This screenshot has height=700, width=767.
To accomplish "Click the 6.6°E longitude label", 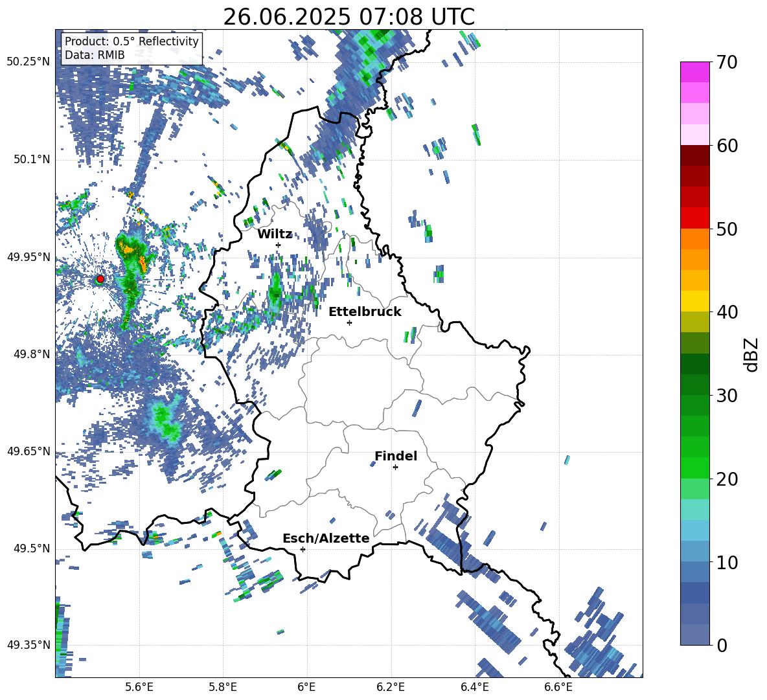I will coord(558,687).
